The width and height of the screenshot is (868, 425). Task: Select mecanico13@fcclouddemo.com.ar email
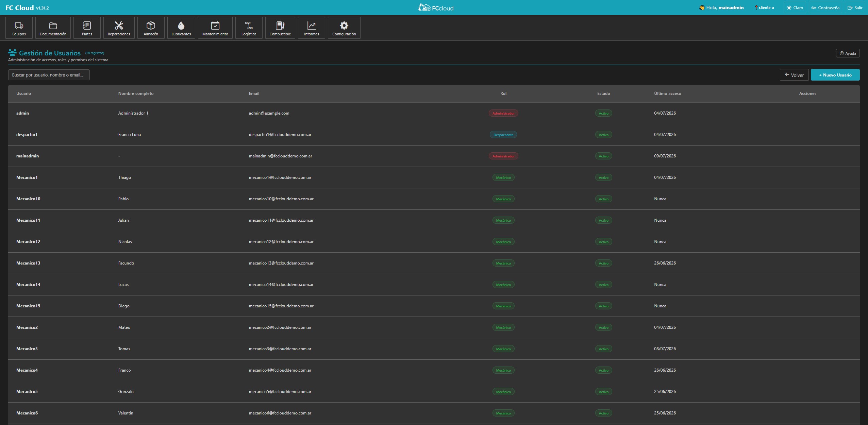point(281,263)
